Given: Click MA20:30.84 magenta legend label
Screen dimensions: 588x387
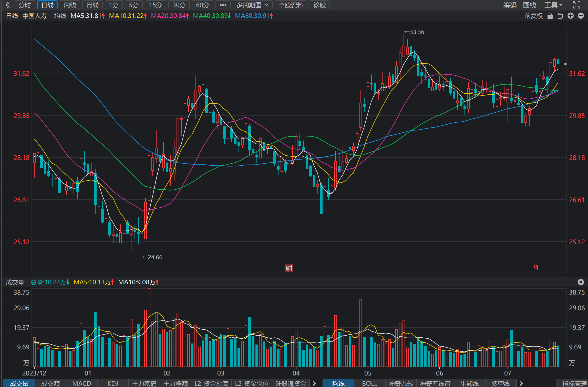Looking at the screenshot, I should (x=170, y=16).
